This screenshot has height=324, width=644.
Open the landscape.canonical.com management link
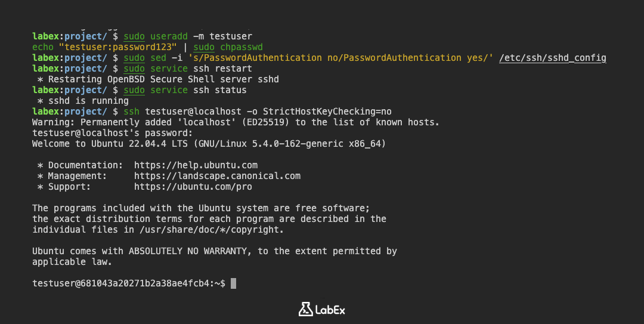pos(217,176)
